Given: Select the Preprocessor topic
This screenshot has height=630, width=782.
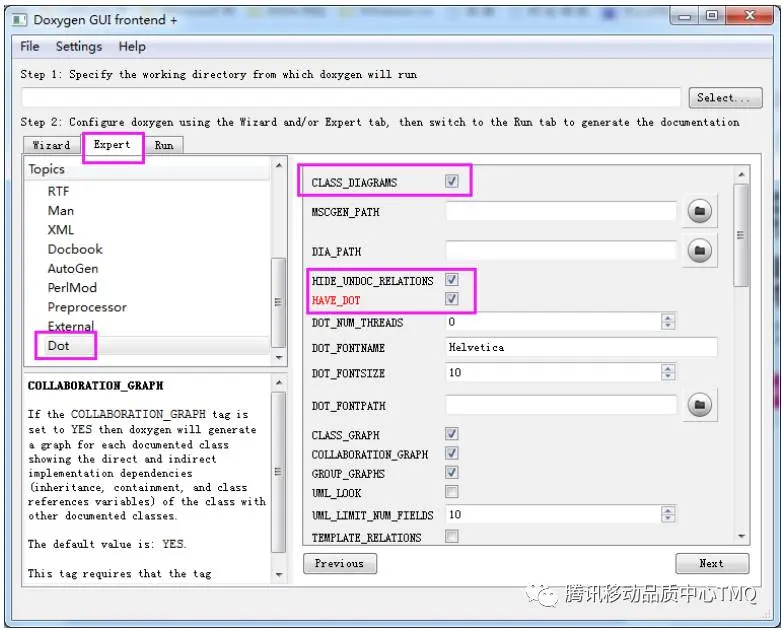Looking at the screenshot, I should 87,307.
